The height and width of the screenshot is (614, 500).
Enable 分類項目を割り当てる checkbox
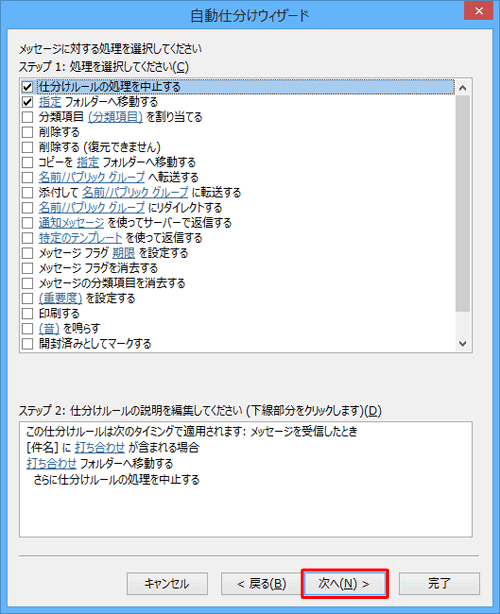[x=27, y=117]
